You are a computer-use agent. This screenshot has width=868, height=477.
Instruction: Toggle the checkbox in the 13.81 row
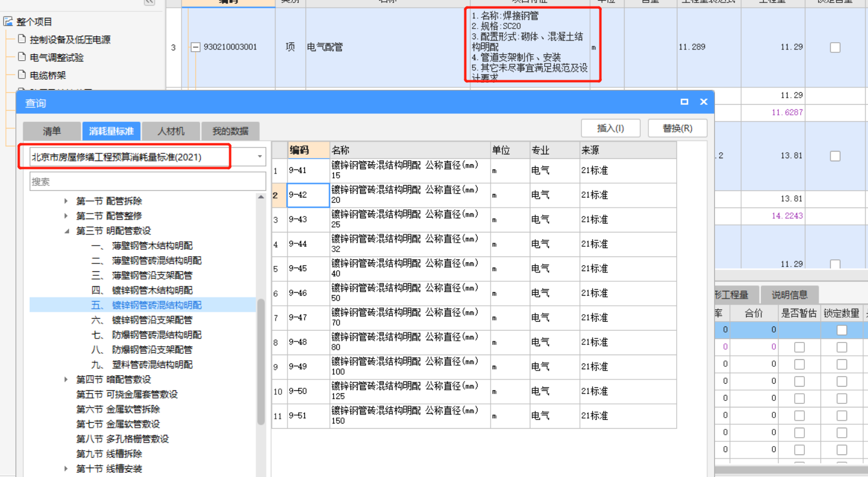tap(835, 156)
